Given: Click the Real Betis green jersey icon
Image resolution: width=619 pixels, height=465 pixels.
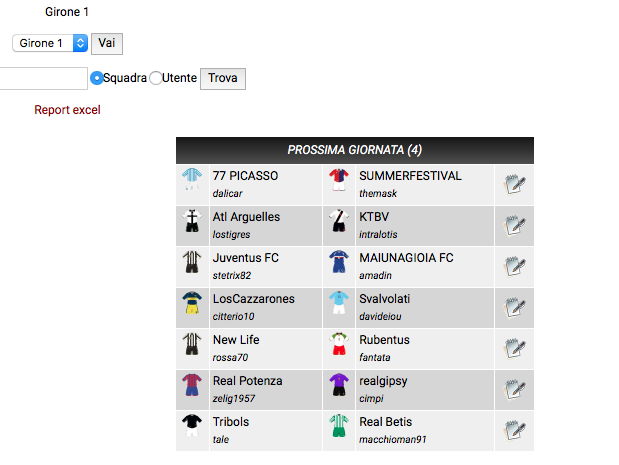Looking at the screenshot, I should (x=338, y=428).
